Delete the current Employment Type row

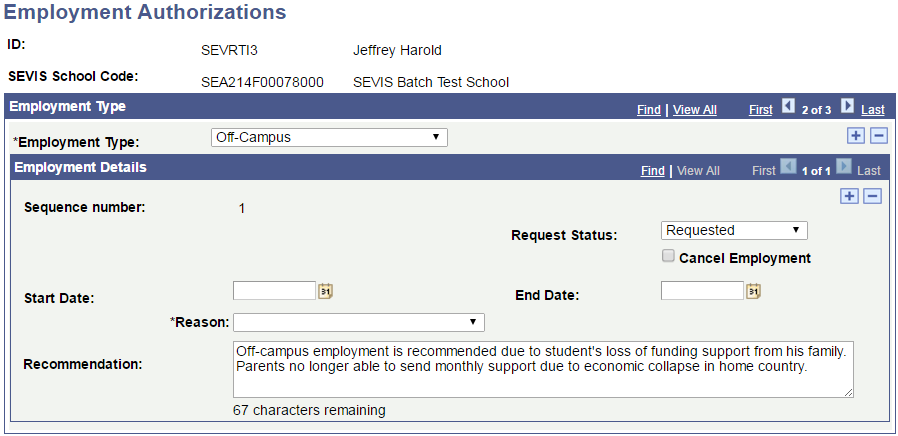(x=878, y=136)
